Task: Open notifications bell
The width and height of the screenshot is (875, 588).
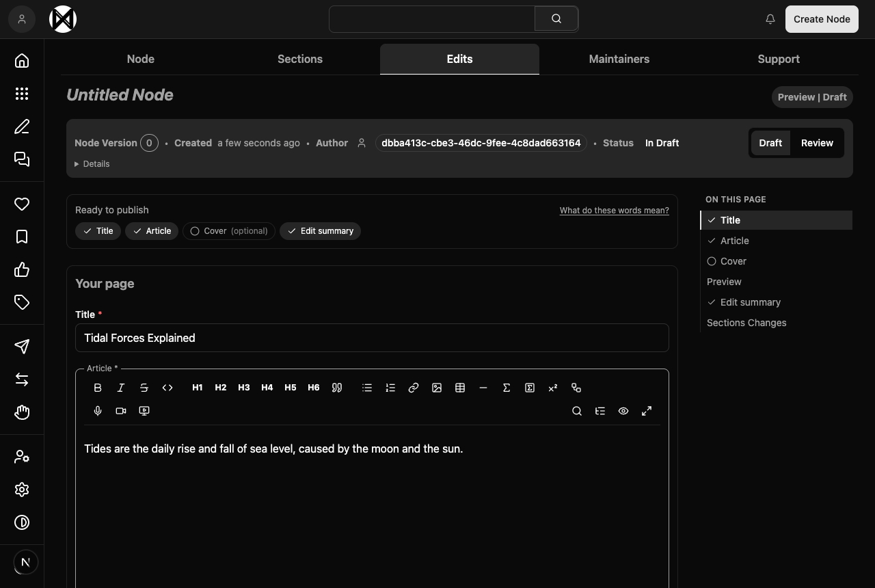Action: 770,19
